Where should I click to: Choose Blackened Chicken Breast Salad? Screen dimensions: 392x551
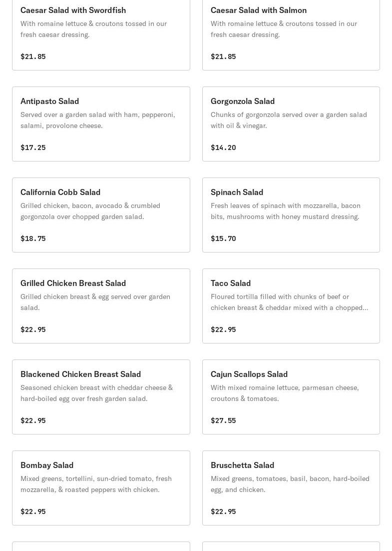[x=101, y=397]
